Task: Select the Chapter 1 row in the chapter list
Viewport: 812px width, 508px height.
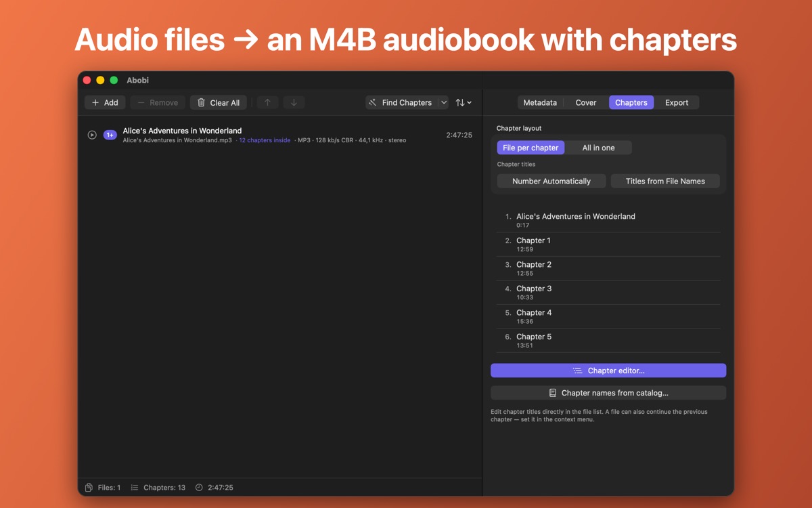Action: click(x=608, y=245)
